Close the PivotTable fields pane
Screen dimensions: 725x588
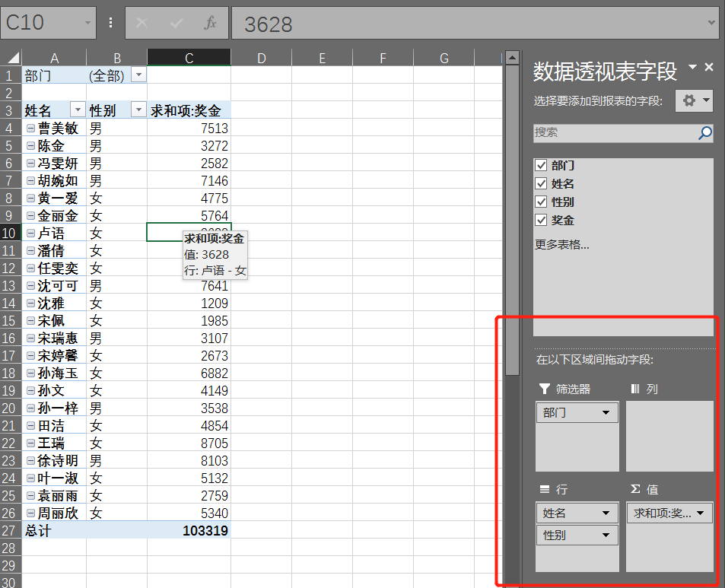point(709,68)
